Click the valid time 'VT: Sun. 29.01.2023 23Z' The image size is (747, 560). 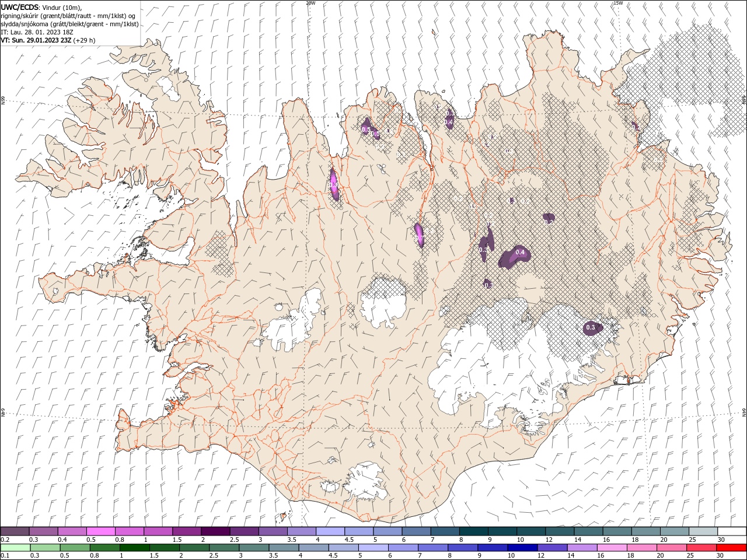(x=36, y=40)
